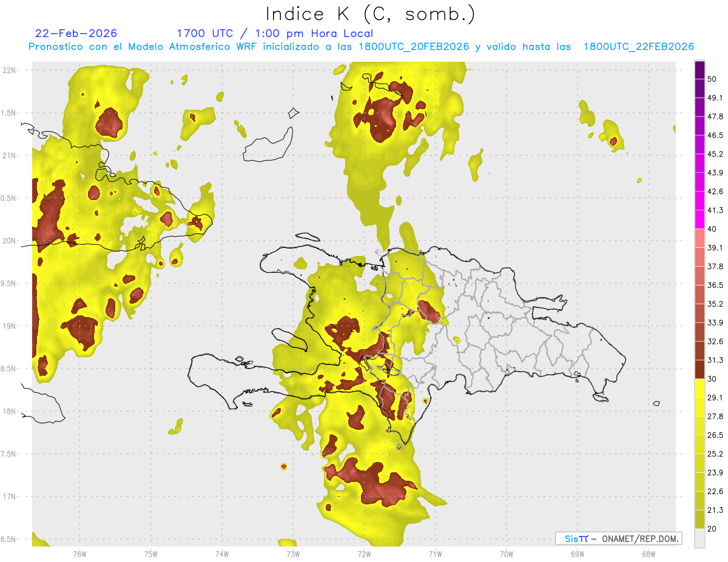Click the "19N" latitude label
Viewport: 728px width, 562px height.
[8, 326]
